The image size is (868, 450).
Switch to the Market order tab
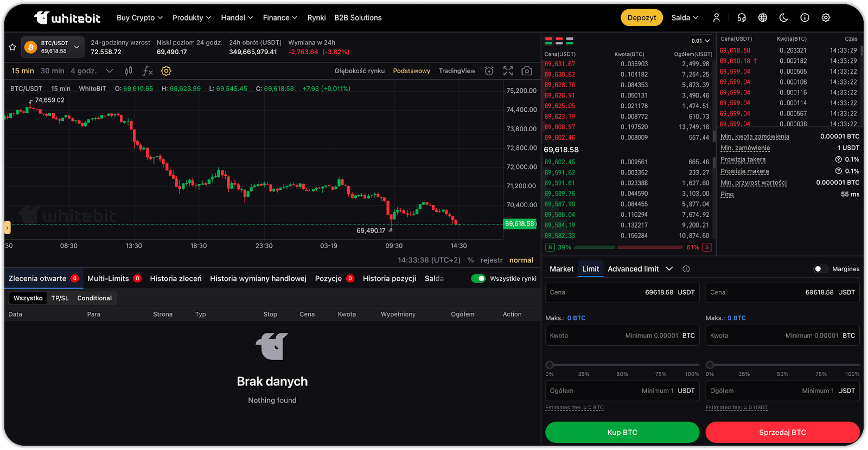tap(561, 269)
